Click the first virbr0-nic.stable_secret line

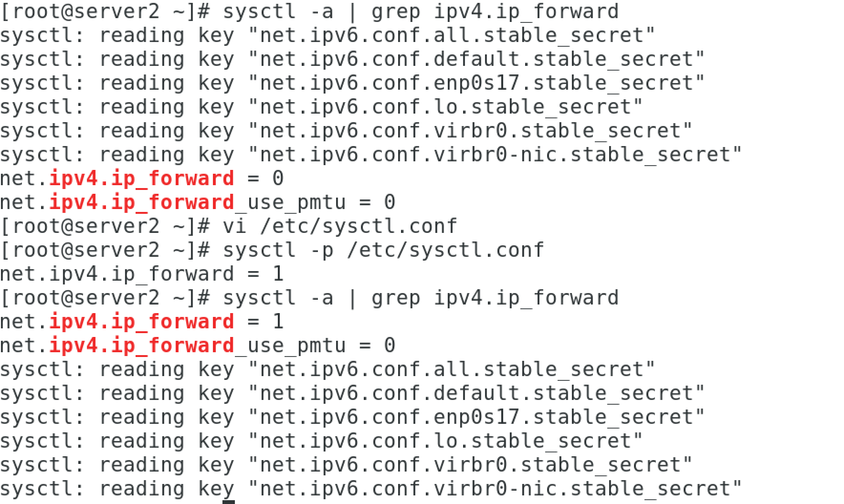coord(371,154)
